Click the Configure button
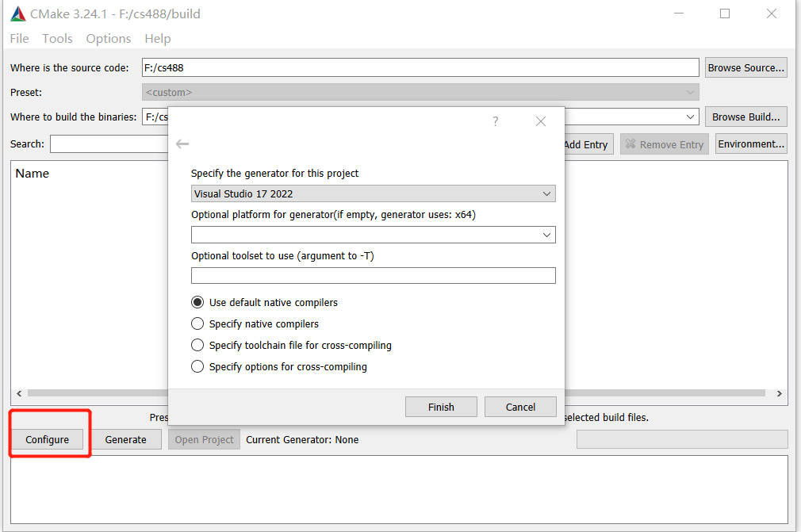This screenshot has height=532, width=801. [47, 439]
